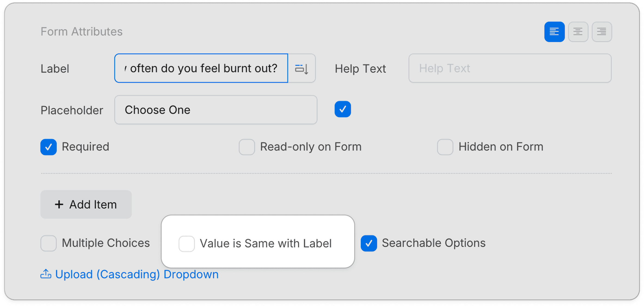The image size is (644, 306).
Task: Click the Form Attributes heading
Action: coord(81,31)
